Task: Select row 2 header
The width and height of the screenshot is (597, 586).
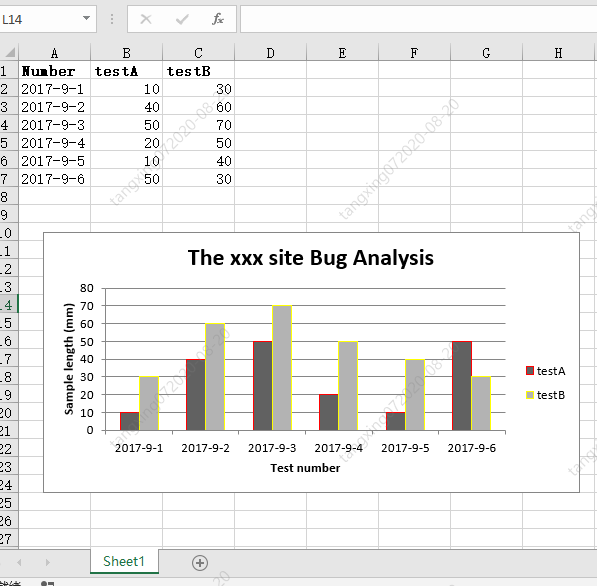Action: point(9,89)
